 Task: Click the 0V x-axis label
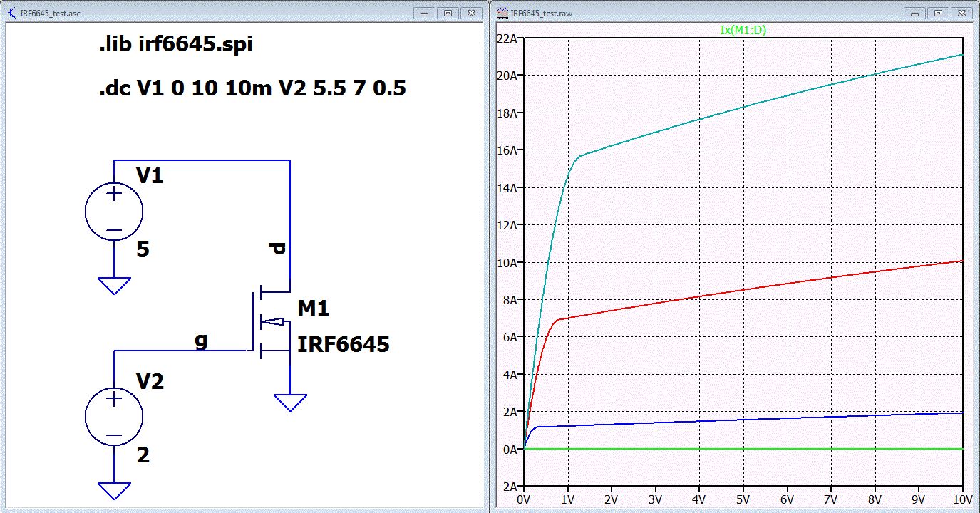click(x=524, y=499)
